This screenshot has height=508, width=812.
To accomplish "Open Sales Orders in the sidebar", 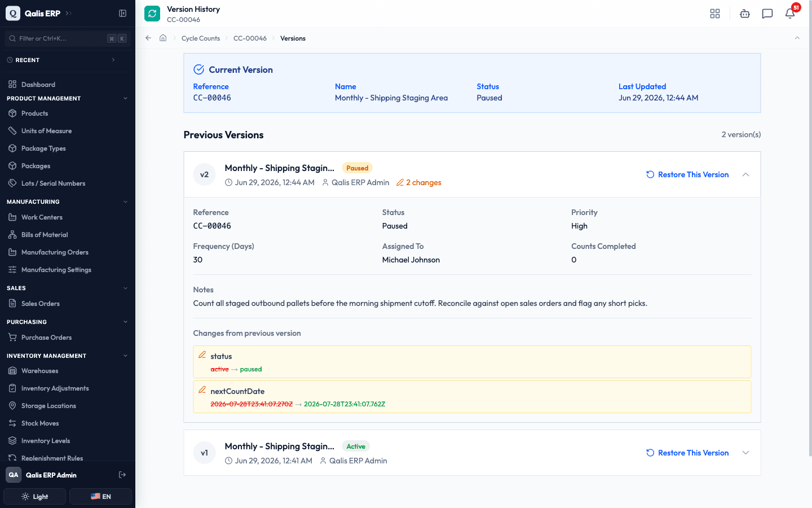I will pos(68,304).
